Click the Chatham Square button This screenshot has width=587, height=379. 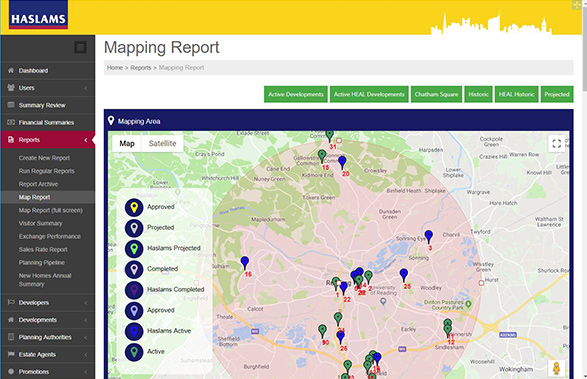pyautogui.click(x=437, y=94)
